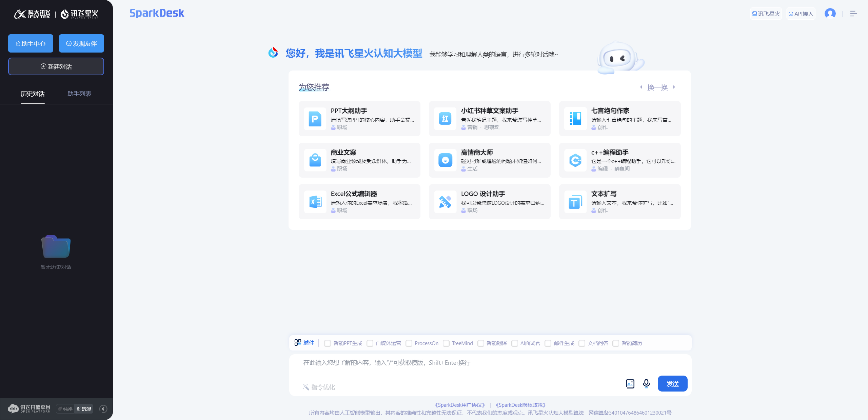The image size is (868, 420).
Task: Click the LOGO设计助手 pencil icon
Action: coord(445,202)
